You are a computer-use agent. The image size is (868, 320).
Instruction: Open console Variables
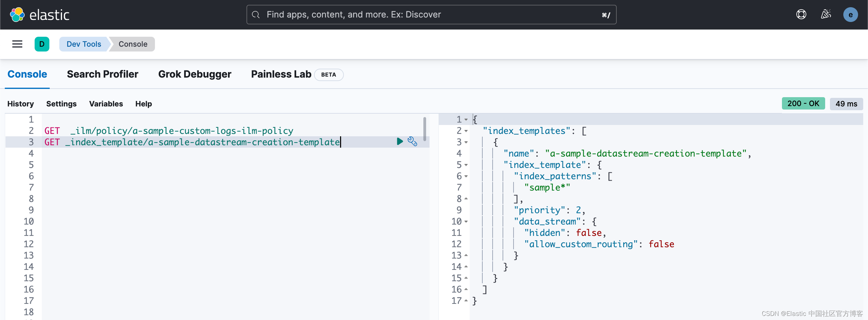106,104
